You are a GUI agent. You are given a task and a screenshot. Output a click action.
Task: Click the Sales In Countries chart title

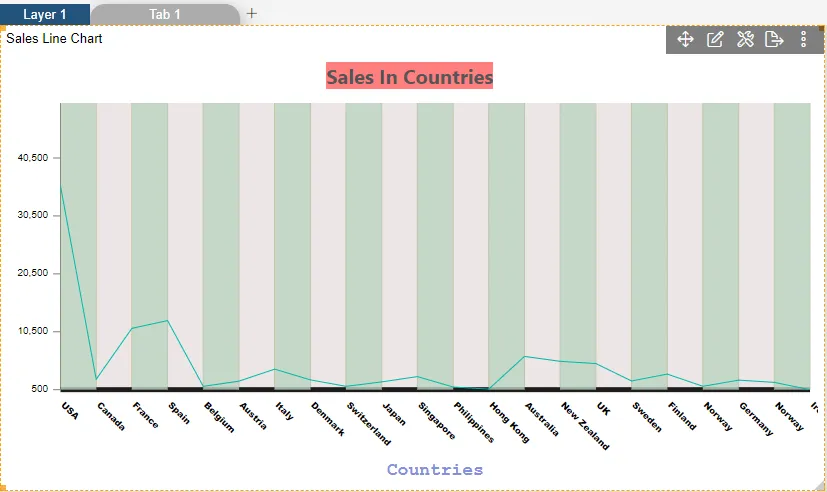tap(409, 77)
